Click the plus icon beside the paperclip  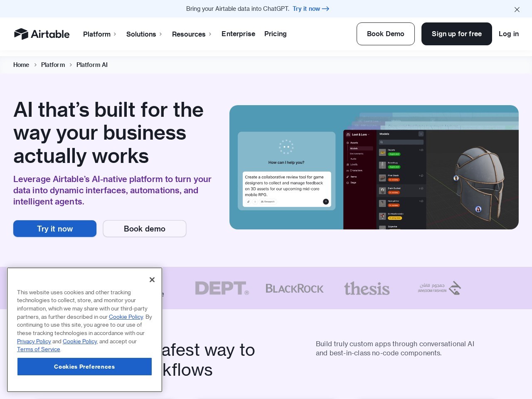(x=255, y=202)
